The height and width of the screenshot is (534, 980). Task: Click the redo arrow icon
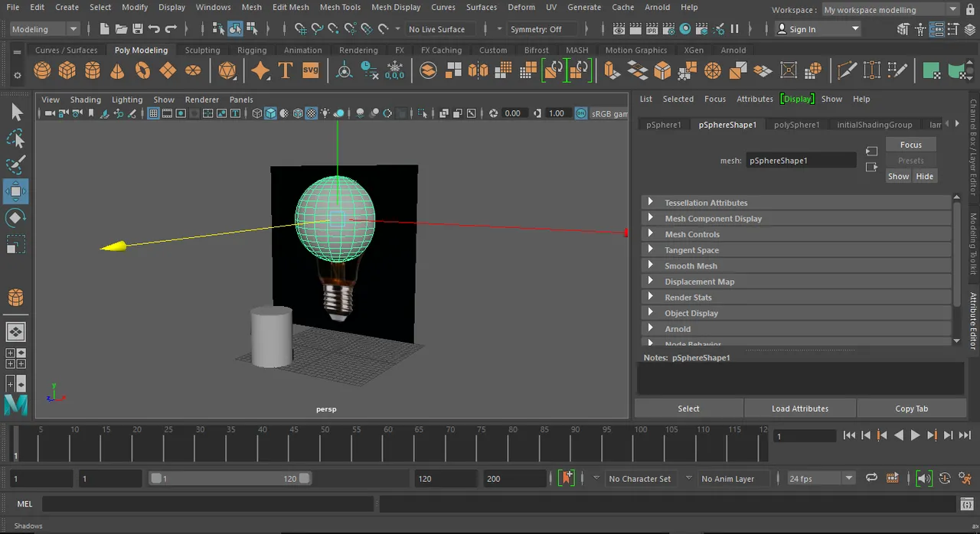(171, 29)
